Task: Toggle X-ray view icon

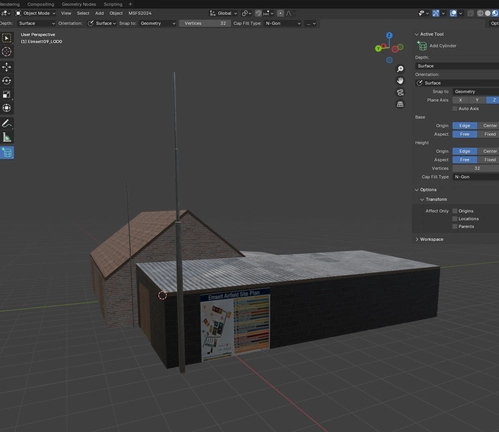Action: tap(470, 13)
